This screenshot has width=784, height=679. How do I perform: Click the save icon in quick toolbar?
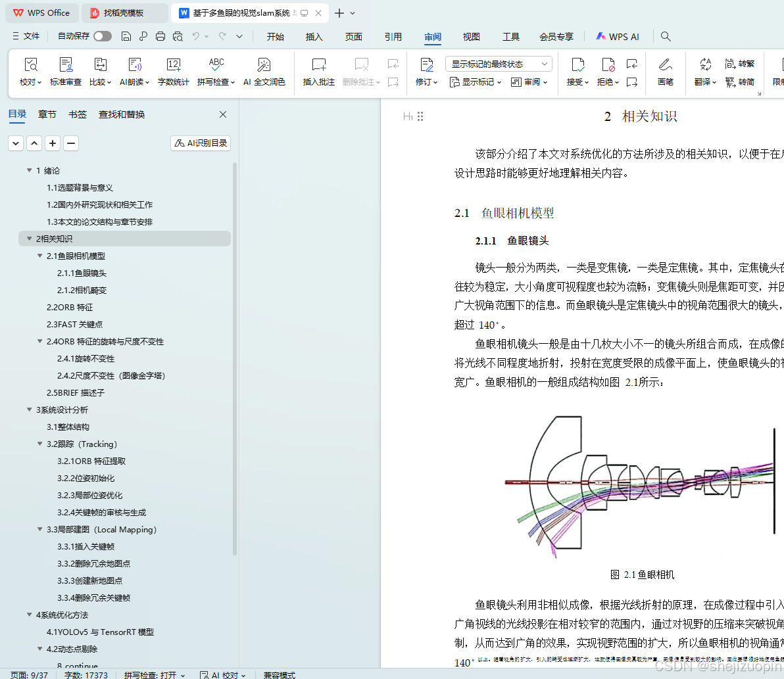[x=126, y=36]
